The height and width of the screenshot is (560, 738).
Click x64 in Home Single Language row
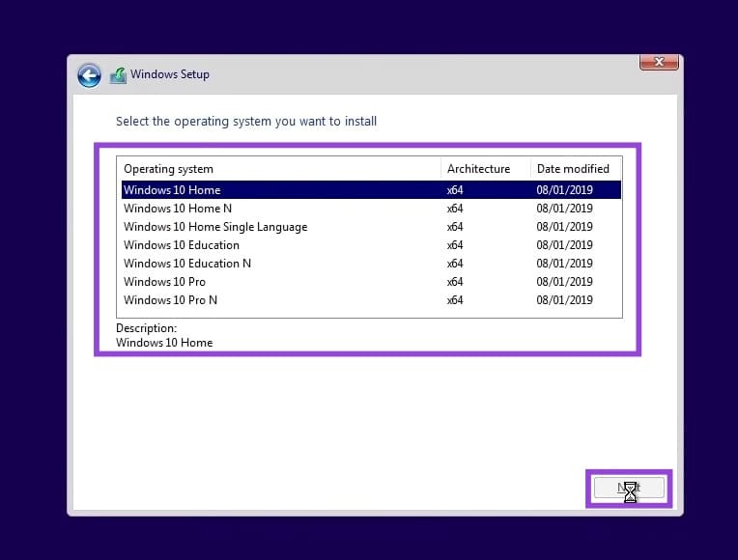tap(455, 227)
